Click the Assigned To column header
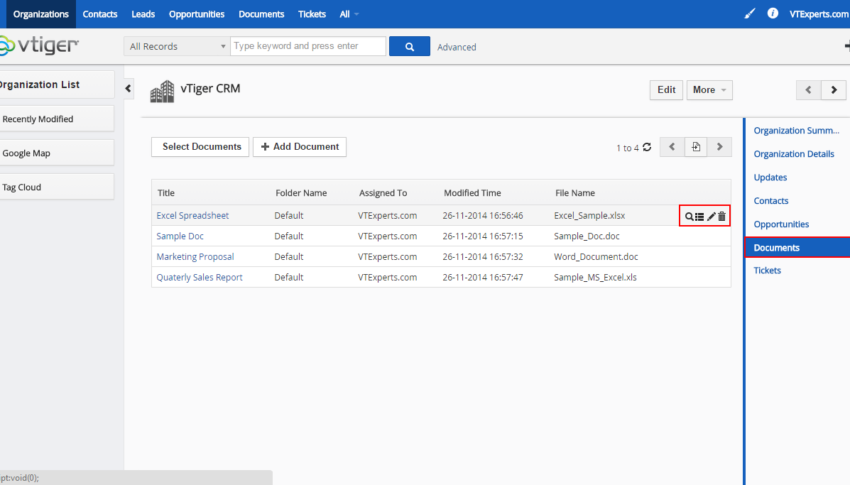850x485 pixels. 383,193
